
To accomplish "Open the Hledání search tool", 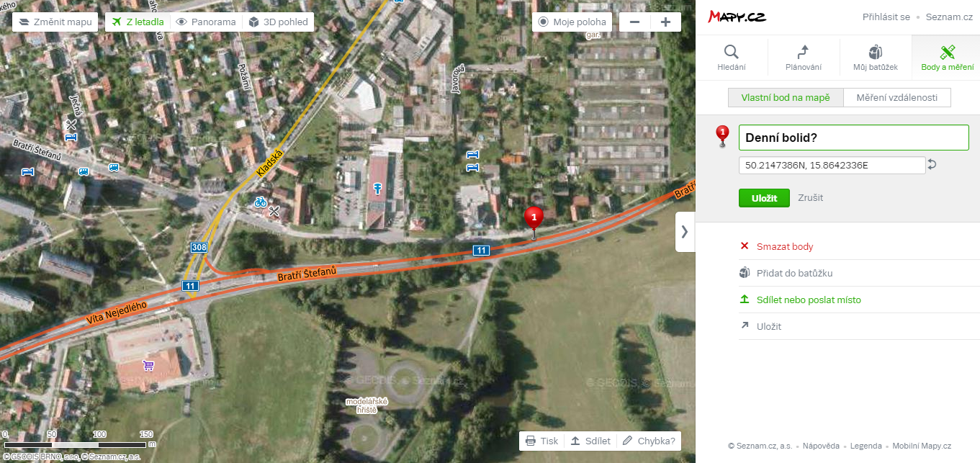I will pos(732,57).
